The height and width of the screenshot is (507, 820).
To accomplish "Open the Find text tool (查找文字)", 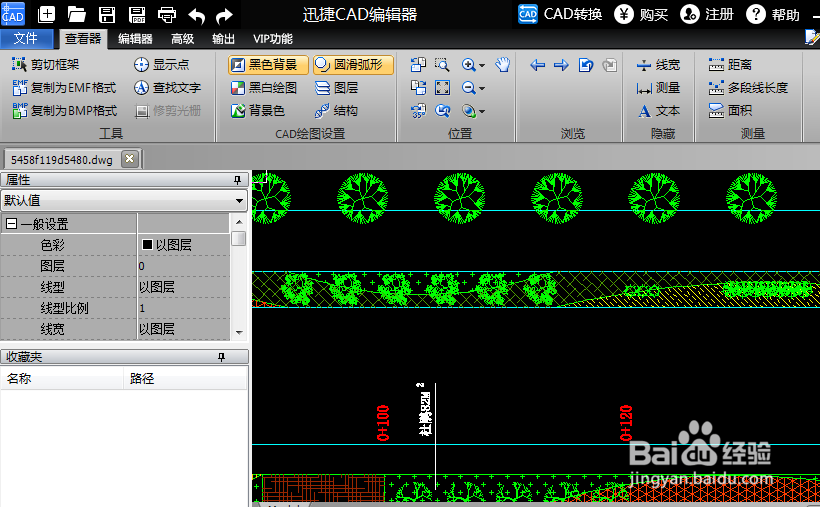I will point(167,87).
